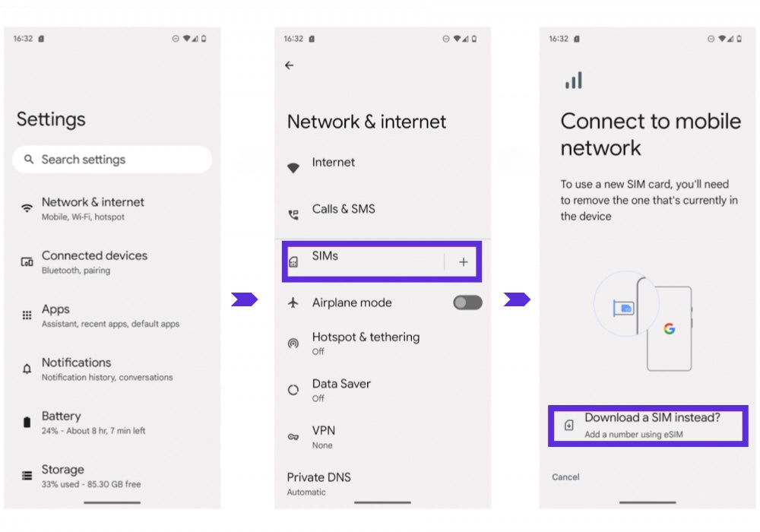
Task: Click the Search settings field
Action: 112,160
